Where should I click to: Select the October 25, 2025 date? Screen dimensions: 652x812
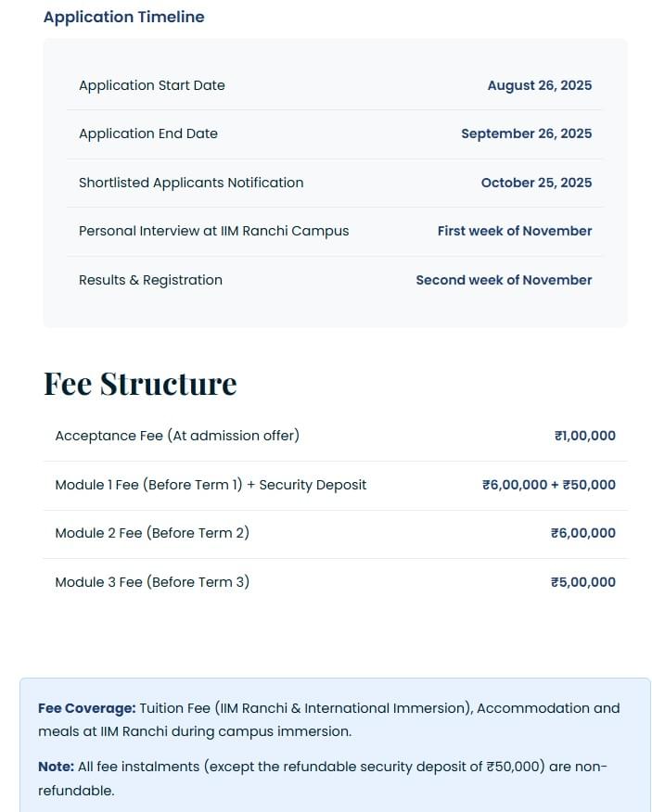pos(536,183)
